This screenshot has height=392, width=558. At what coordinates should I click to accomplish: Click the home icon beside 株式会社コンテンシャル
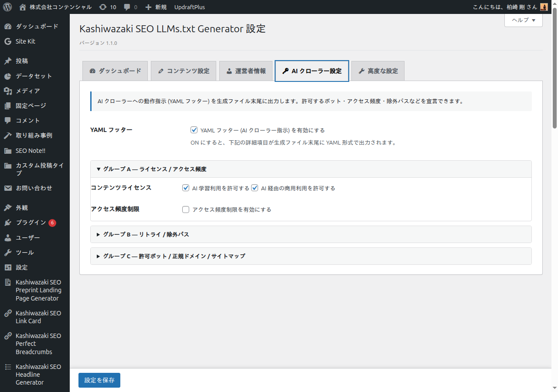pos(23,7)
